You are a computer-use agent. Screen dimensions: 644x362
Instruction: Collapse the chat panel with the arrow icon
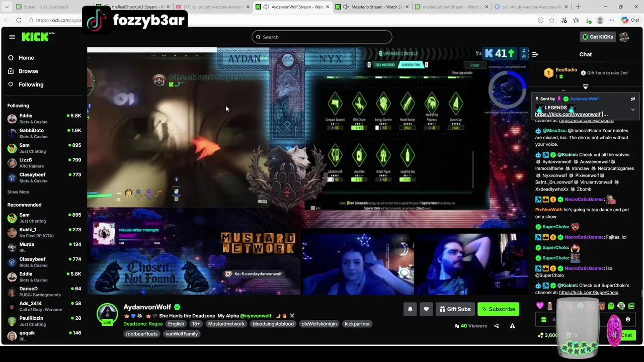pyautogui.click(x=535, y=54)
